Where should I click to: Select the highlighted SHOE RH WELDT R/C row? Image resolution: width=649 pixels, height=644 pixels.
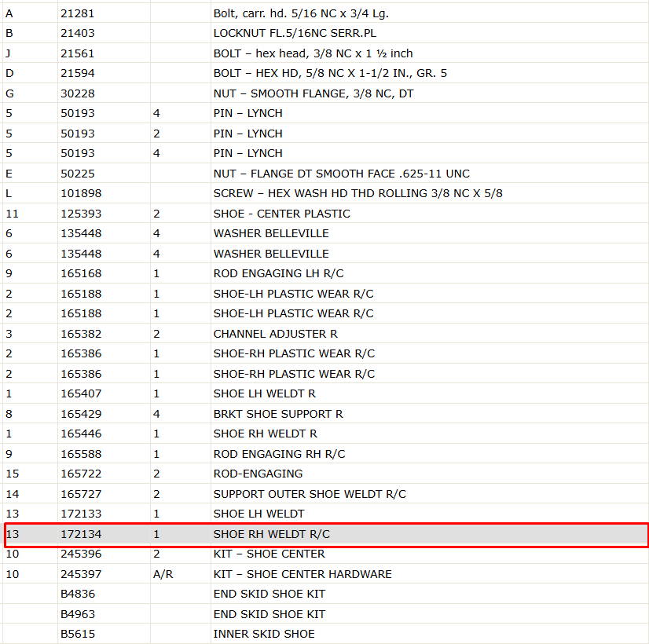click(x=326, y=534)
